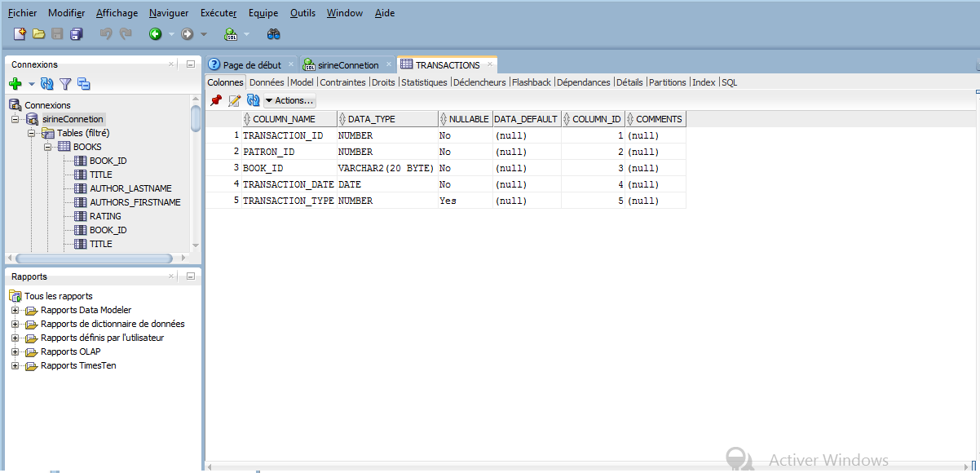Click the funnel filter icon in Connexions
This screenshot has height=473, width=980.
pyautogui.click(x=65, y=83)
